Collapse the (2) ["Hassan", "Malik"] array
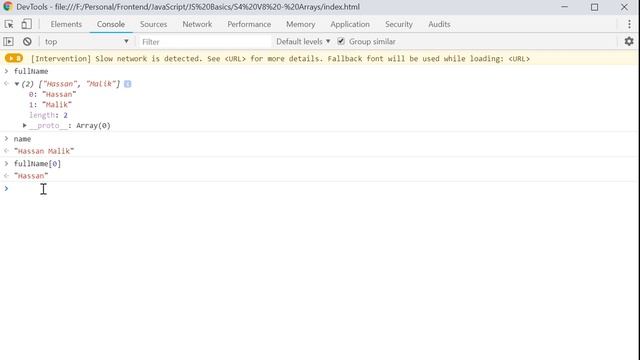Image resolution: width=640 pixels, height=360 pixels. tap(17, 84)
